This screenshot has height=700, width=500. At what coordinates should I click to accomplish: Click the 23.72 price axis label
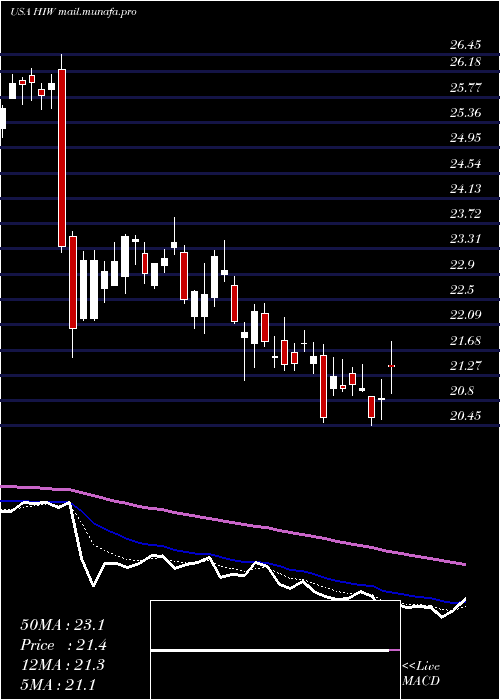point(466,214)
